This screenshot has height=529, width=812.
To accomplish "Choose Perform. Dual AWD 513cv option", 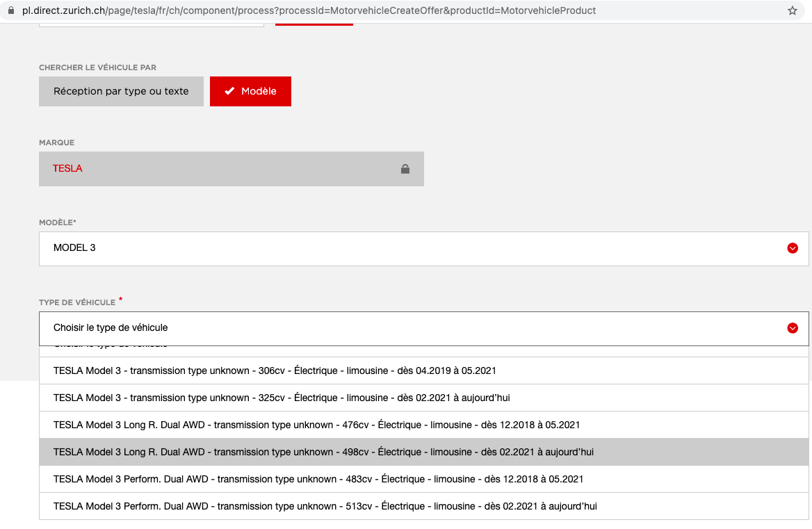I will click(x=423, y=506).
